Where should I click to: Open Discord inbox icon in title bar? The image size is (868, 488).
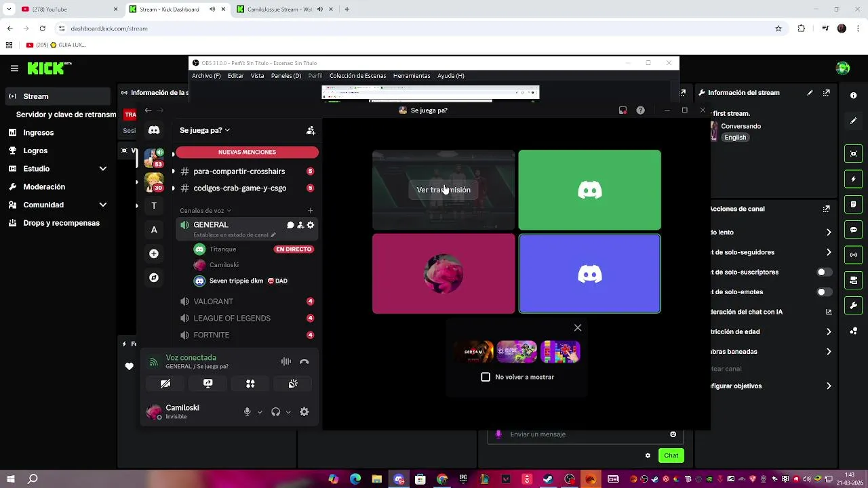(x=623, y=110)
